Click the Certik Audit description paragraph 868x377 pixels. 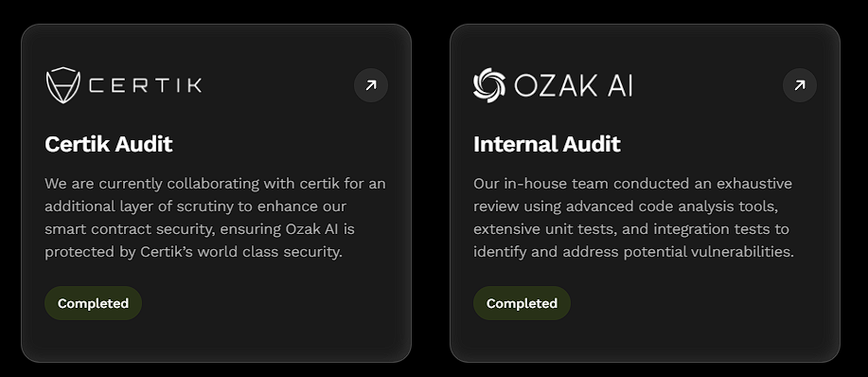pyautogui.click(x=215, y=218)
